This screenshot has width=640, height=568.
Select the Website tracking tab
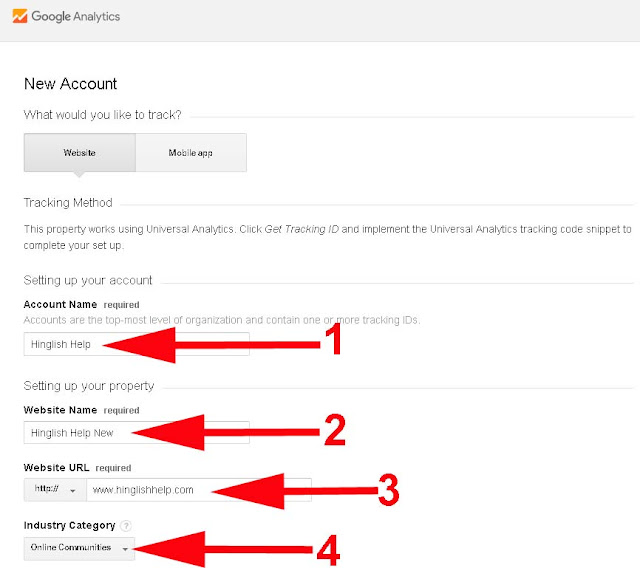click(x=80, y=153)
